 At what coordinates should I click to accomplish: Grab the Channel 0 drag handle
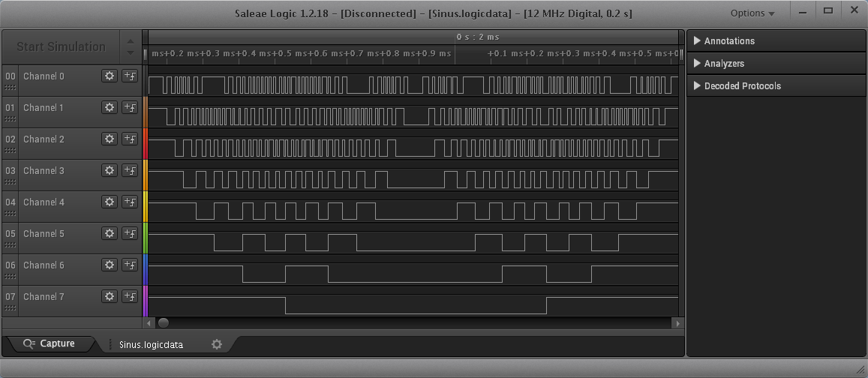(11, 87)
